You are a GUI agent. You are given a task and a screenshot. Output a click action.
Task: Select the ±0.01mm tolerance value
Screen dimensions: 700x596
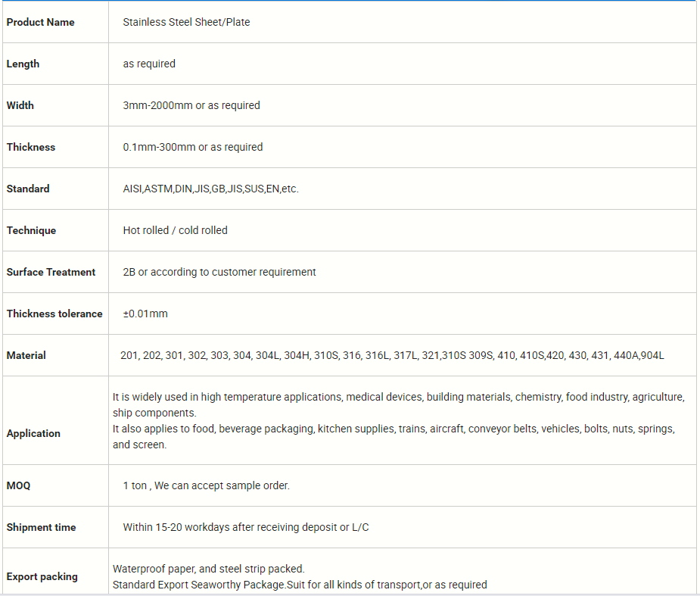click(145, 314)
